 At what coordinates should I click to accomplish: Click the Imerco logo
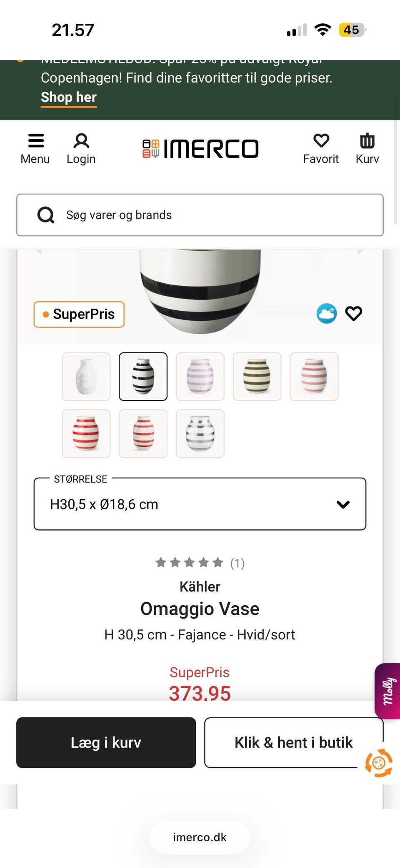200,149
